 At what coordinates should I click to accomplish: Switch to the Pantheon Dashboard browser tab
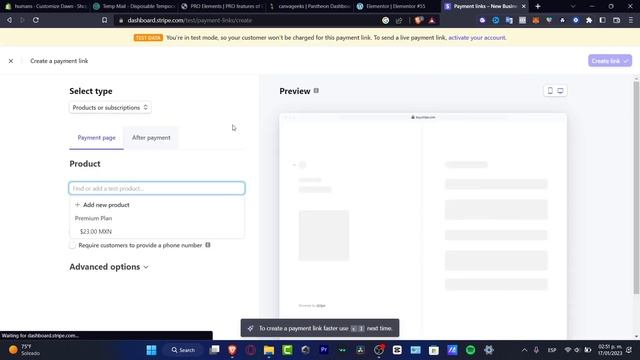tap(309, 6)
